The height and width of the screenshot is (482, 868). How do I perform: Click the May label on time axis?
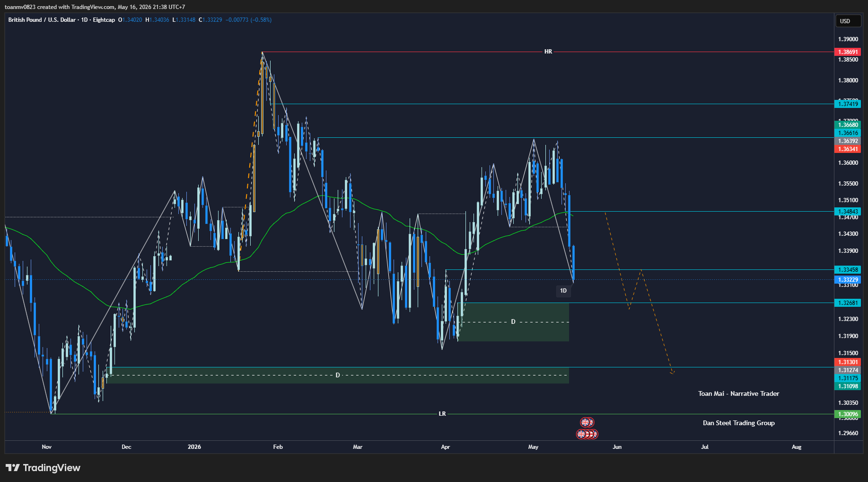coord(533,447)
